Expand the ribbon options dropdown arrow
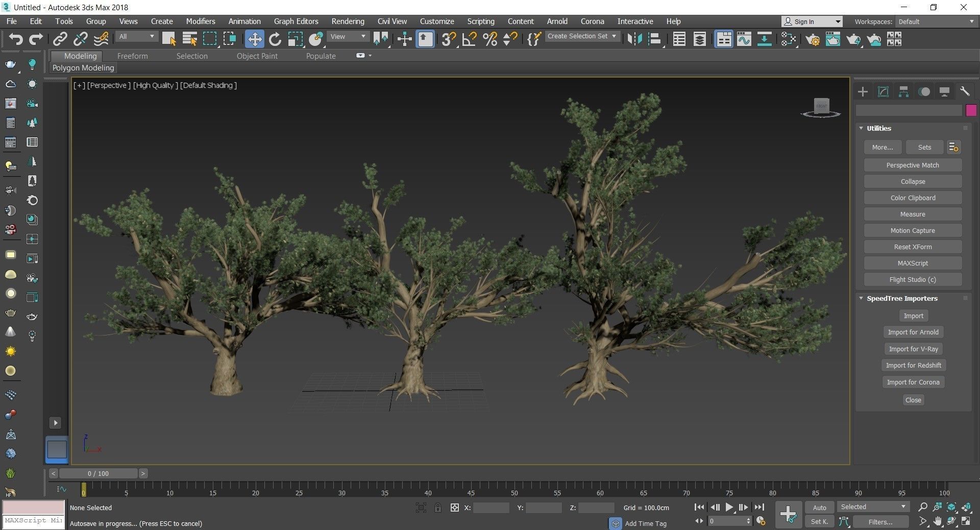980x530 pixels. point(370,56)
